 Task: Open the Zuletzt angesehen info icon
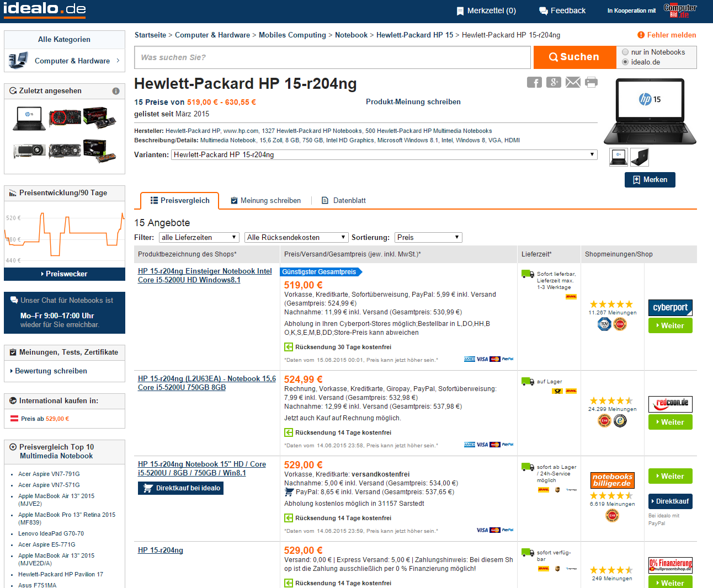[x=116, y=91]
